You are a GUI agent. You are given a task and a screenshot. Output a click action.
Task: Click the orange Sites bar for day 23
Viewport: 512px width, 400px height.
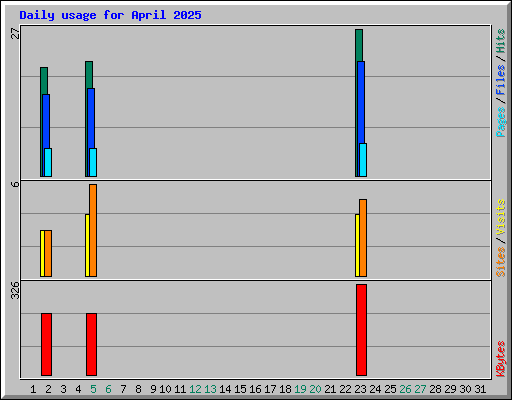tap(363, 238)
